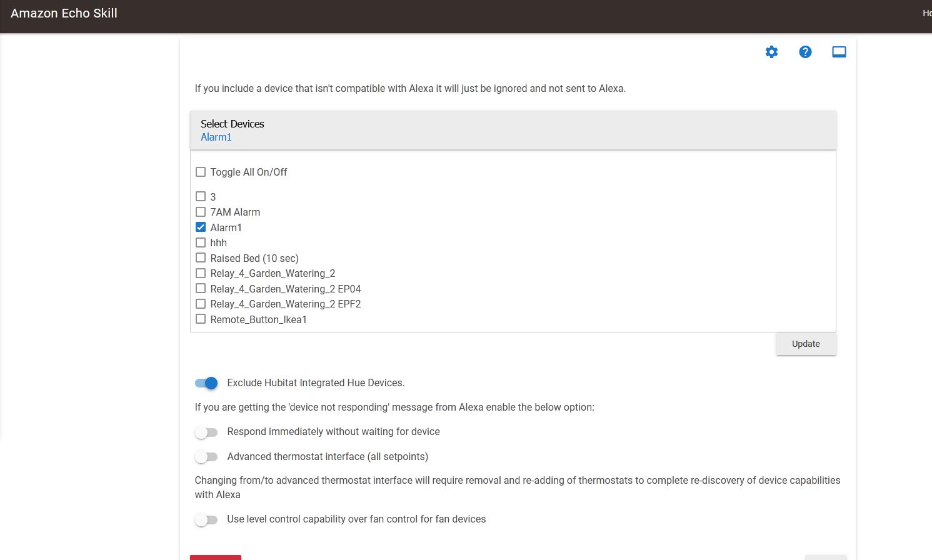Check the hhh device checkbox
The width and height of the screenshot is (932, 560).
[x=201, y=242]
